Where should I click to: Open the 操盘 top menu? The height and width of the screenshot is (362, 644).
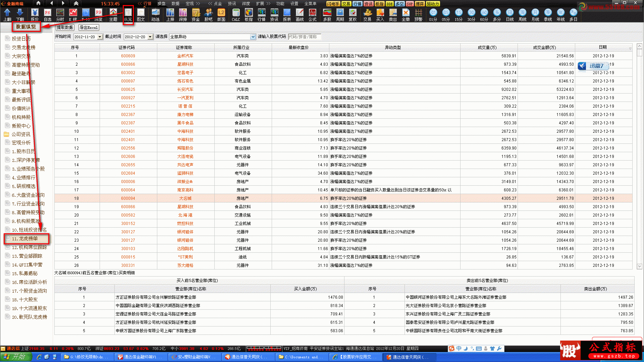tap(161, 3)
